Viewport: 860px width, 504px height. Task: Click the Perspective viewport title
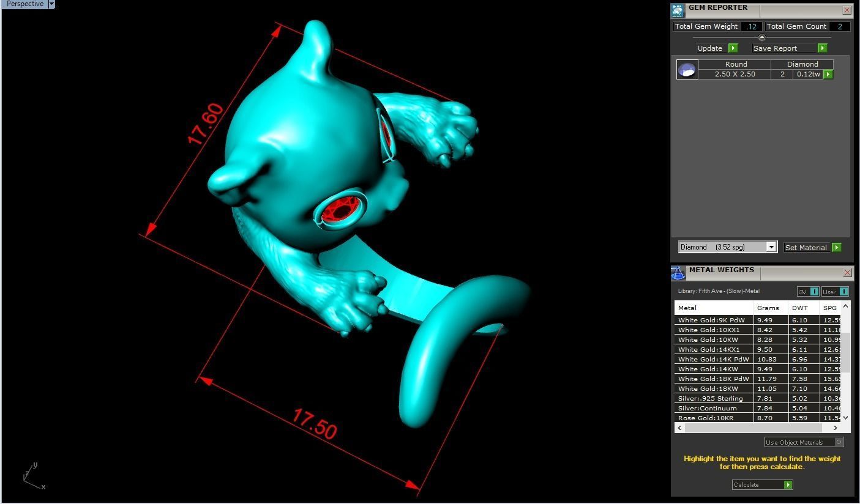24,4
